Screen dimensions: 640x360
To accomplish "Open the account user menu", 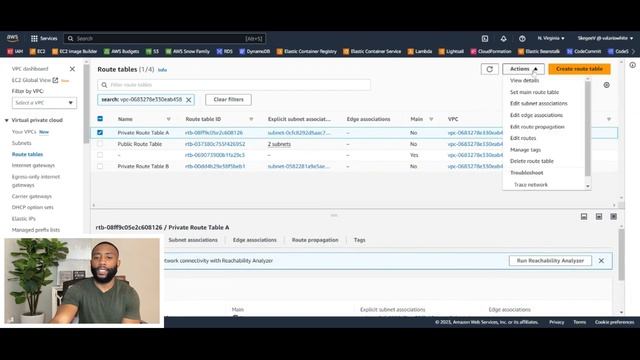I will tap(605, 38).
